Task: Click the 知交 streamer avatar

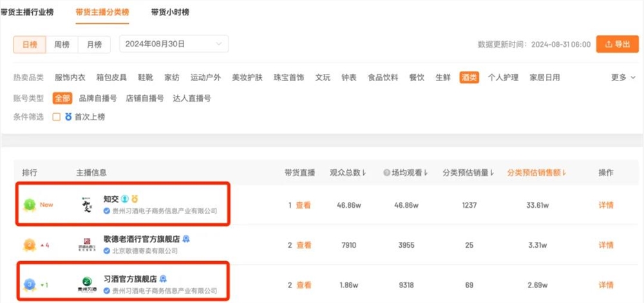Action: [87, 205]
